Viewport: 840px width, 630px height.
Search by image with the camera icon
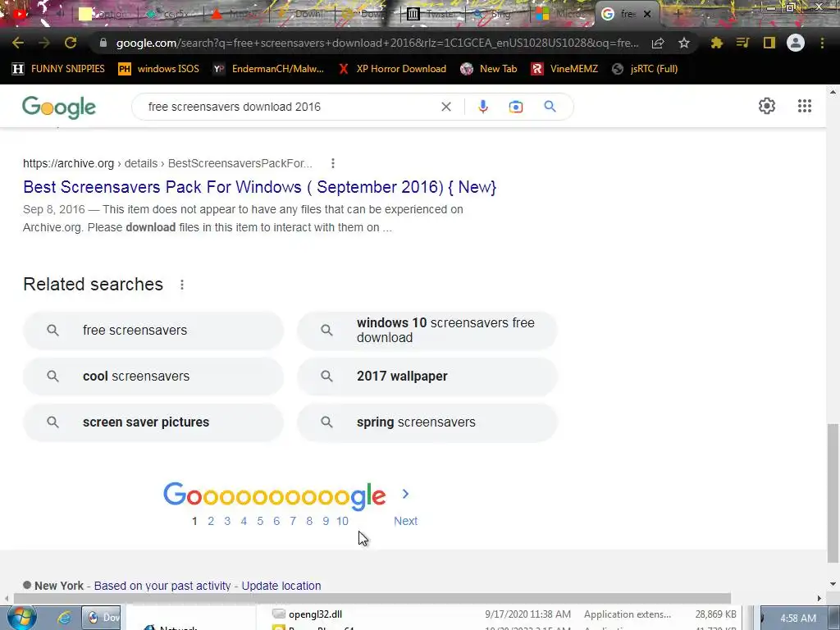coord(515,107)
